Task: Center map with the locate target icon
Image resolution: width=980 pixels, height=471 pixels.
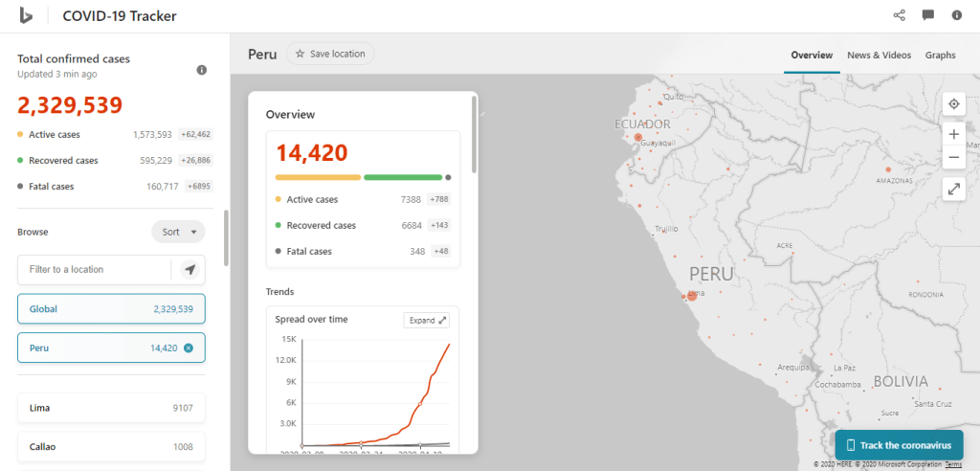Action: click(x=954, y=103)
